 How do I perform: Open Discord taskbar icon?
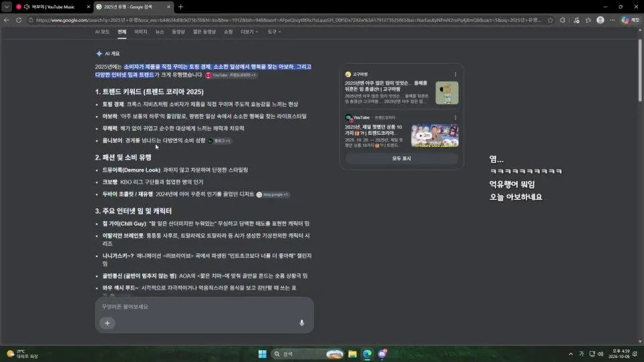click(382, 354)
